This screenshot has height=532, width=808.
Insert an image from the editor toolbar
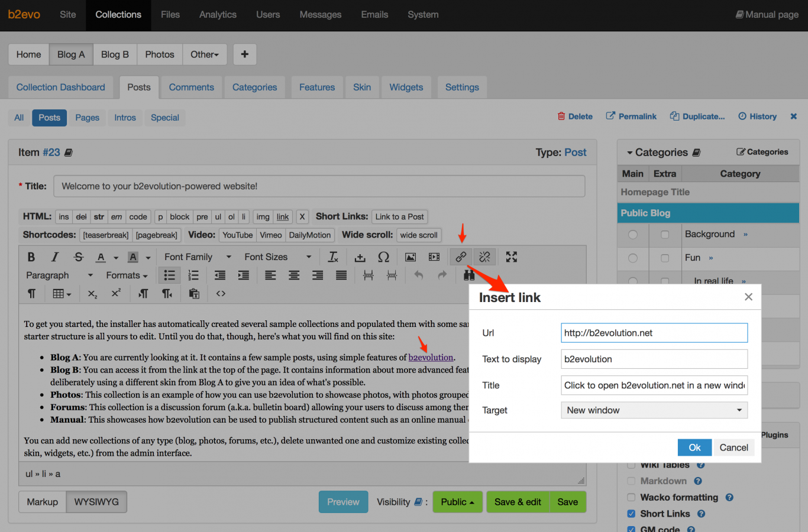pos(409,257)
